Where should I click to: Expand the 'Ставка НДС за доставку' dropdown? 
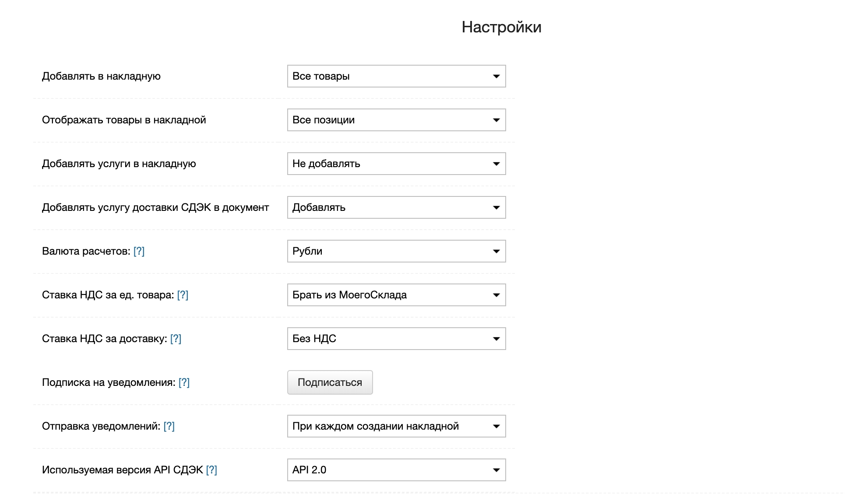pyautogui.click(x=396, y=339)
